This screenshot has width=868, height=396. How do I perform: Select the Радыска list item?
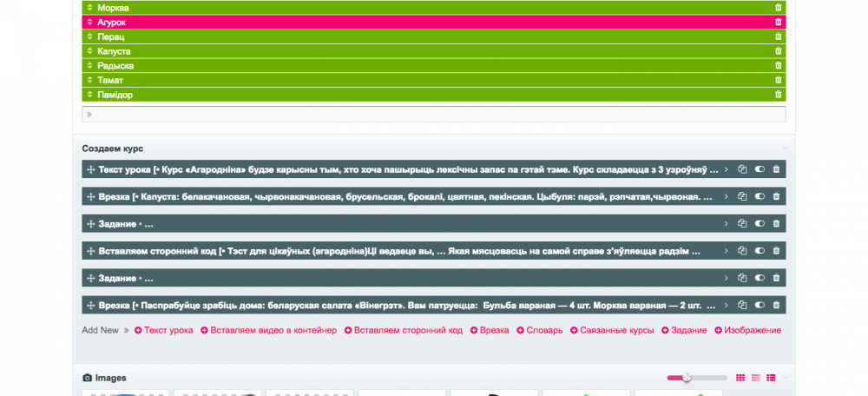[115, 66]
